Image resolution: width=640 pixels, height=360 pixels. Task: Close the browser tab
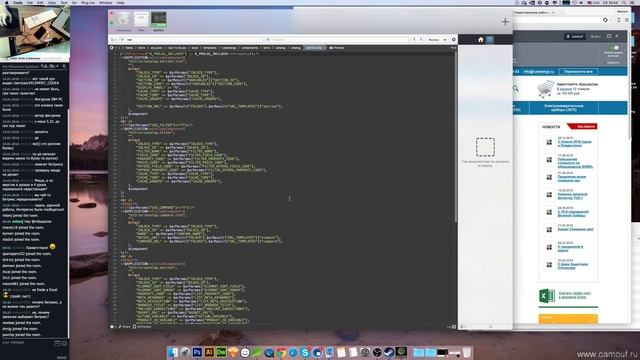tap(553, 12)
